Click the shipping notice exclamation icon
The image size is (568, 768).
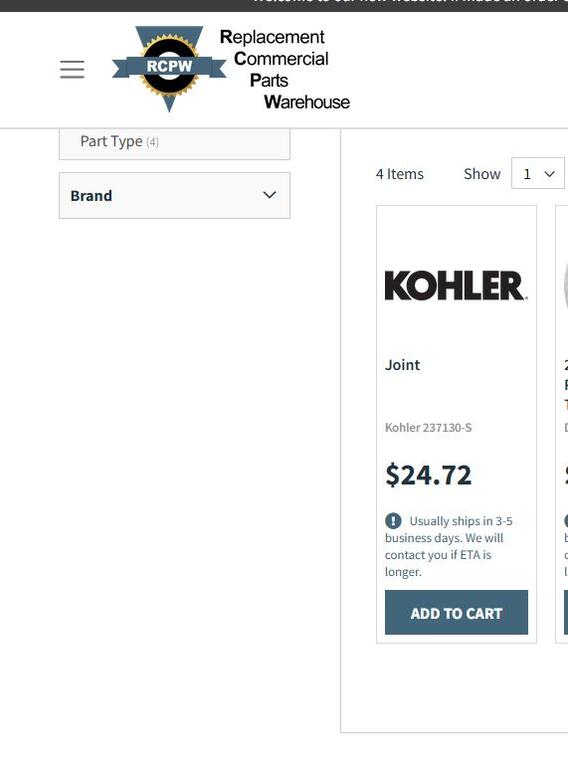(x=393, y=521)
